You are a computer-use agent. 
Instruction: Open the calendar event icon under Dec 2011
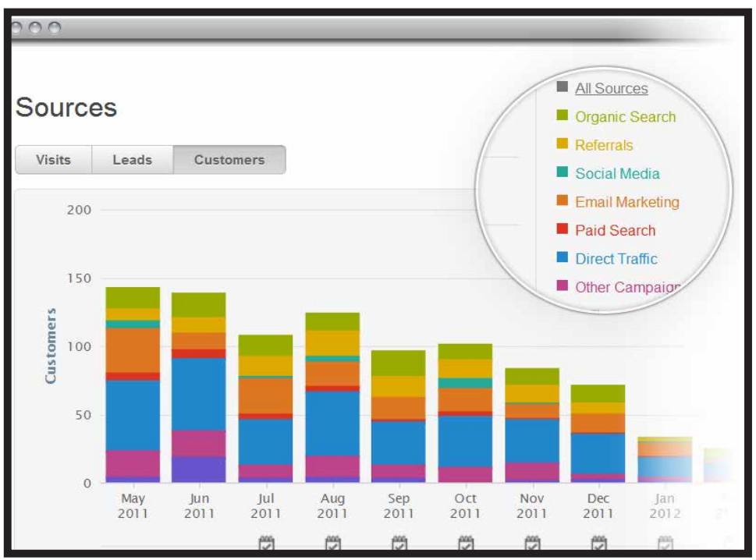(599, 543)
